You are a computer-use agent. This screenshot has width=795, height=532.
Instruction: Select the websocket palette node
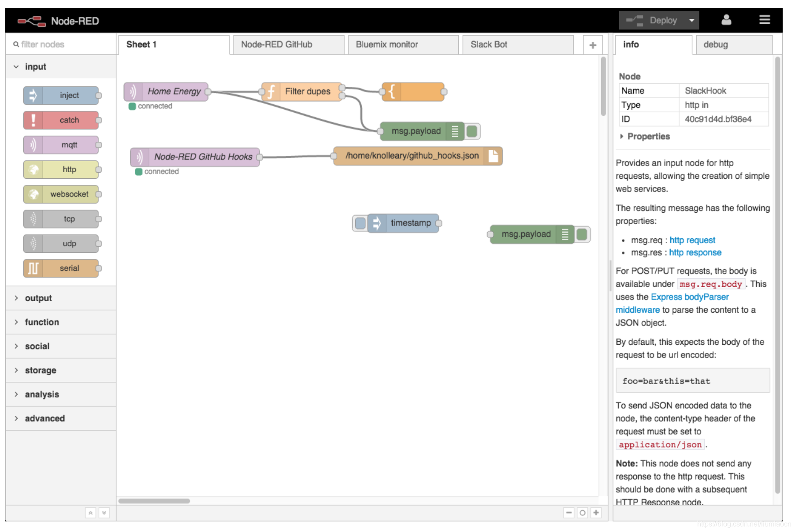(61, 194)
